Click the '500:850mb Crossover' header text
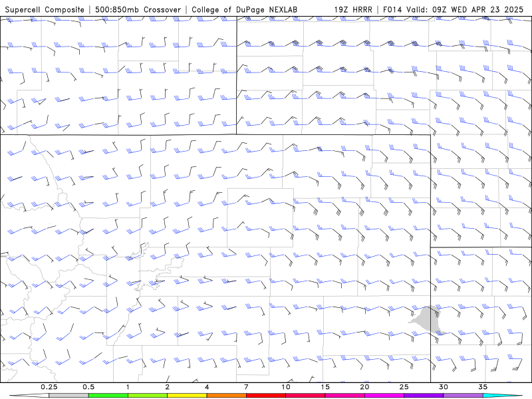This screenshot has height=399, width=532. (x=138, y=10)
